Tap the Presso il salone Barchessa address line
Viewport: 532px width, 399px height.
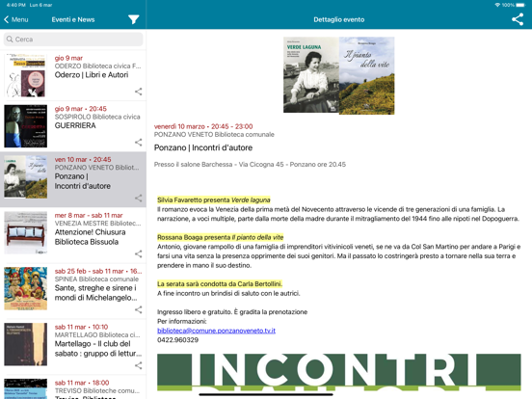pyautogui.click(x=250, y=165)
